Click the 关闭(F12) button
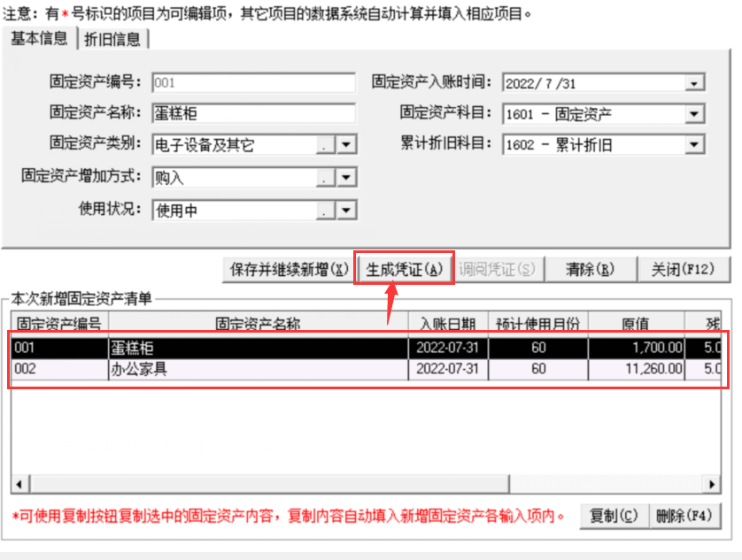 click(x=683, y=270)
